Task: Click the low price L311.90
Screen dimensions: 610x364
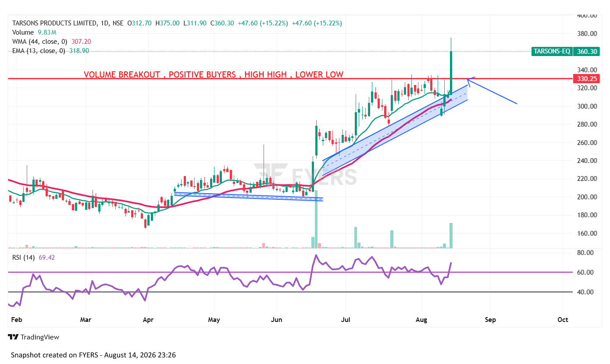Action: pos(195,23)
